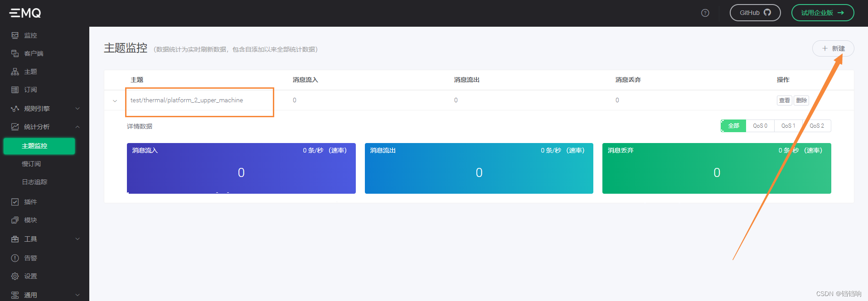Click the 消息流出 column header
Screen dimensions: 868x301
tap(467, 80)
